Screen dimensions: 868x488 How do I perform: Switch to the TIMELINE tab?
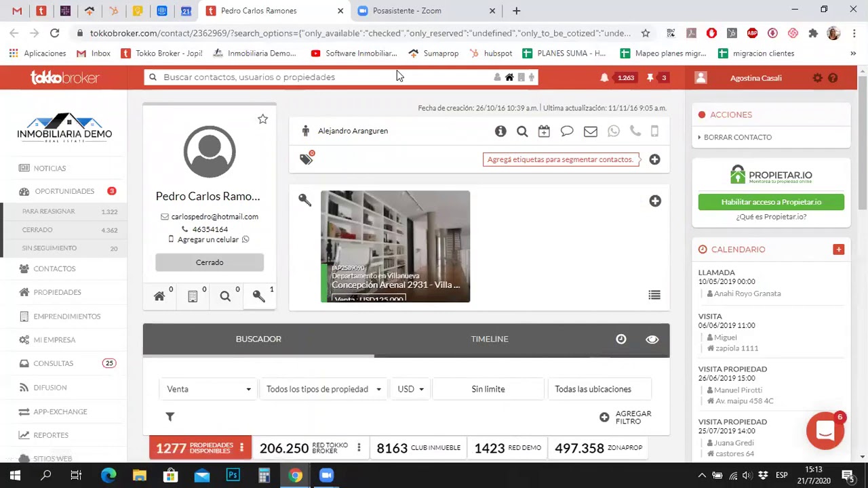click(x=490, y=339)
